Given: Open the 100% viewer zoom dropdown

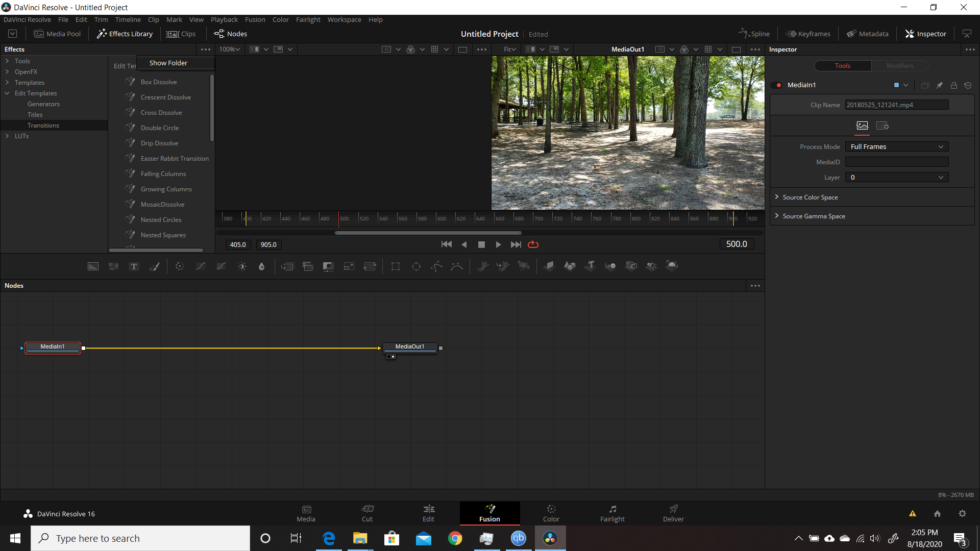Looking at the screenshot, I should pyautogui.click(x=229, y=49).
